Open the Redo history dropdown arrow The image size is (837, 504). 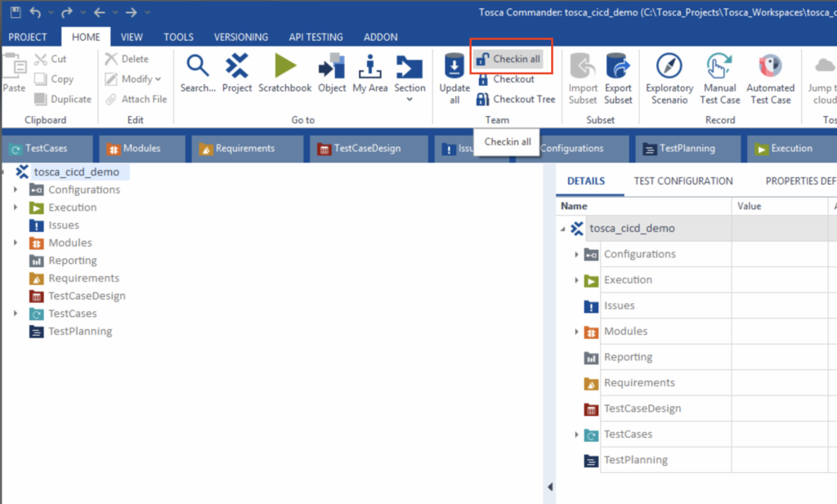tap(83, 11)
